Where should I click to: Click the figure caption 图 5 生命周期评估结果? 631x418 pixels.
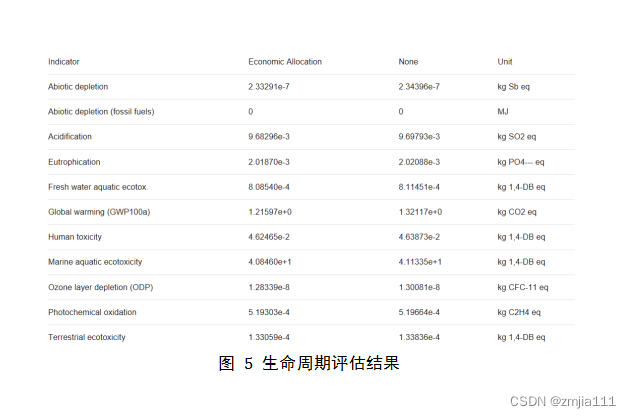pyautogui.click(x=309, y=363)
